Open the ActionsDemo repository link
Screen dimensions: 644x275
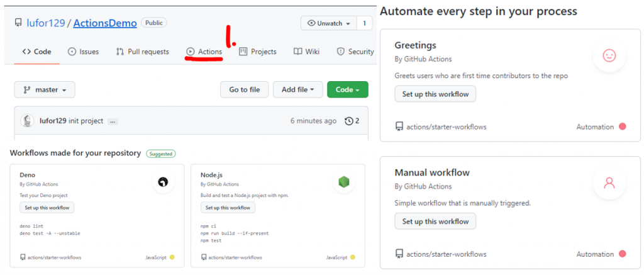coord(105,23)
